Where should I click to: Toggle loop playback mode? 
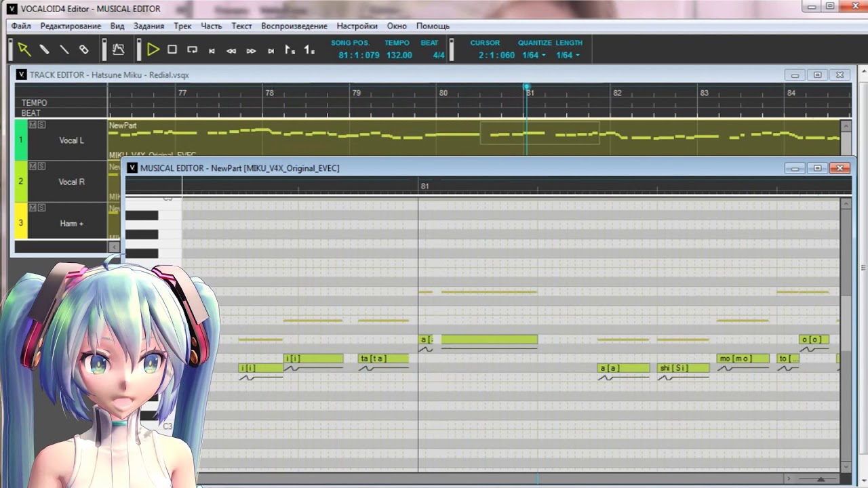click(x=192, y=49)
